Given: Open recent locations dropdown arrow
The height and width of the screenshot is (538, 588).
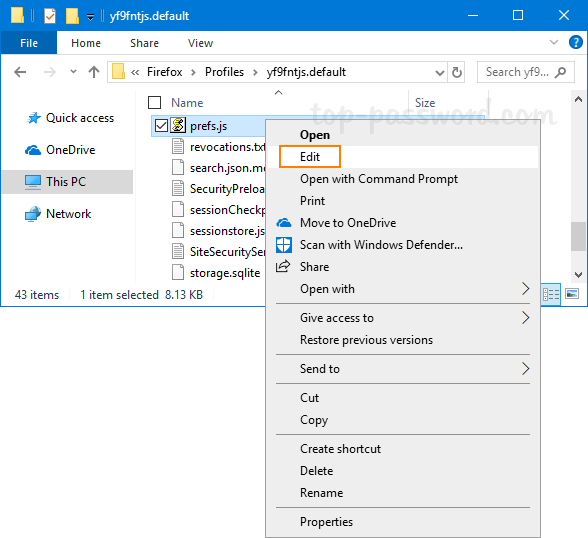Looking at the screenshot, I should tap(73, 71).
